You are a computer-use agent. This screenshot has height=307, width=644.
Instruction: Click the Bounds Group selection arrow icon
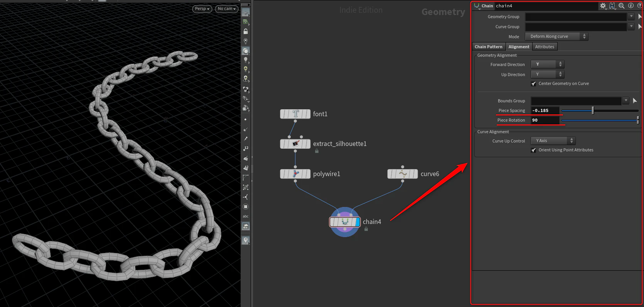tap(635, 101)
